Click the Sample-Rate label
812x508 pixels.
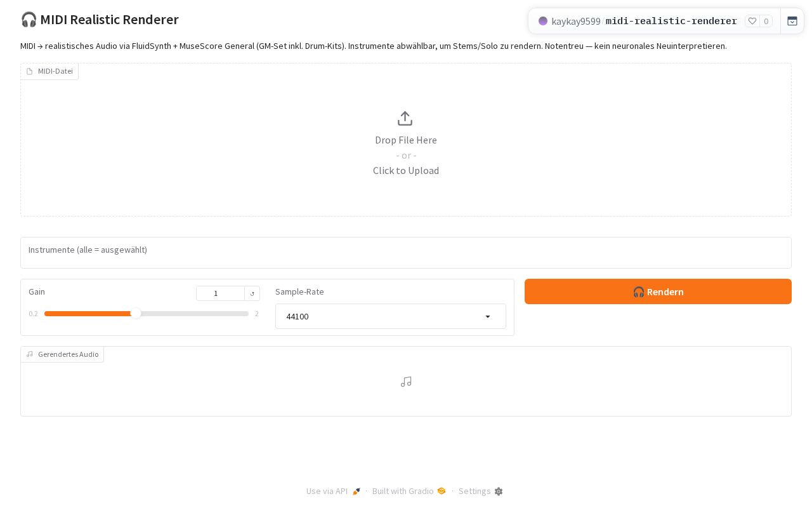coord(299,291)
